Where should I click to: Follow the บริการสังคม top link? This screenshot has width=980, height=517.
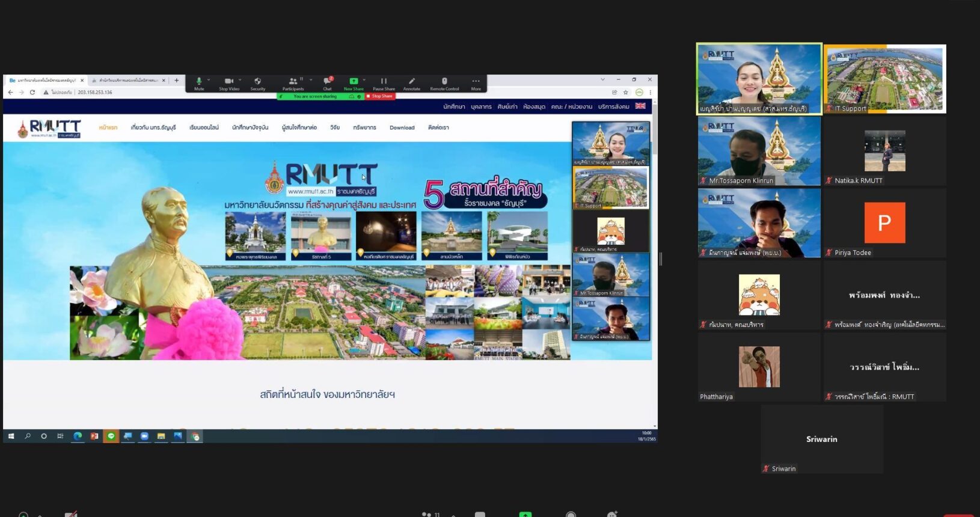point(613,106)
